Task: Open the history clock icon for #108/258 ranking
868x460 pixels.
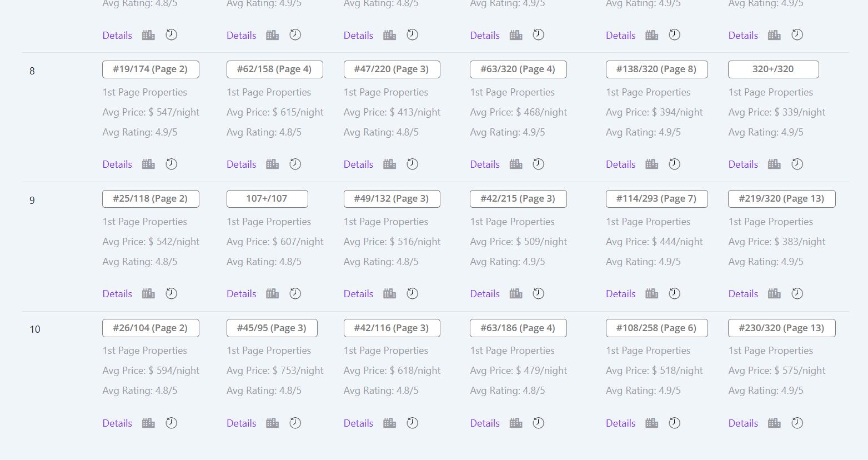Action: click(x=675, y=423)
